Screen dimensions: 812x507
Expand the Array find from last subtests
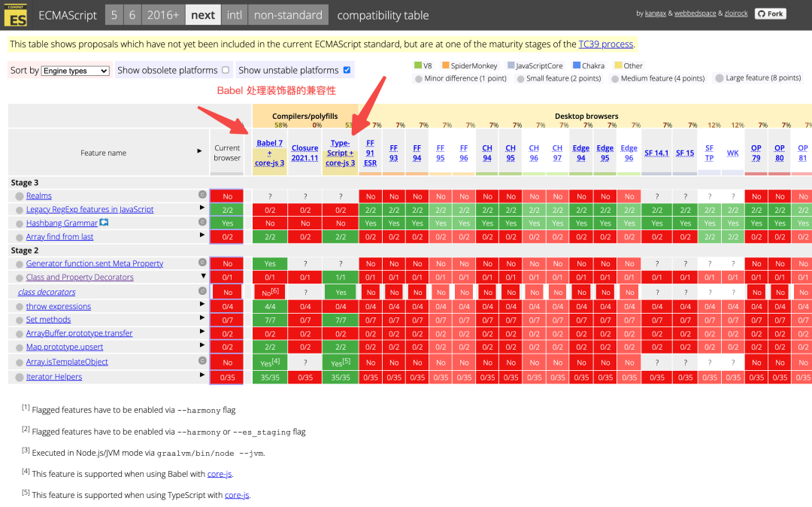tap(202, 235)
